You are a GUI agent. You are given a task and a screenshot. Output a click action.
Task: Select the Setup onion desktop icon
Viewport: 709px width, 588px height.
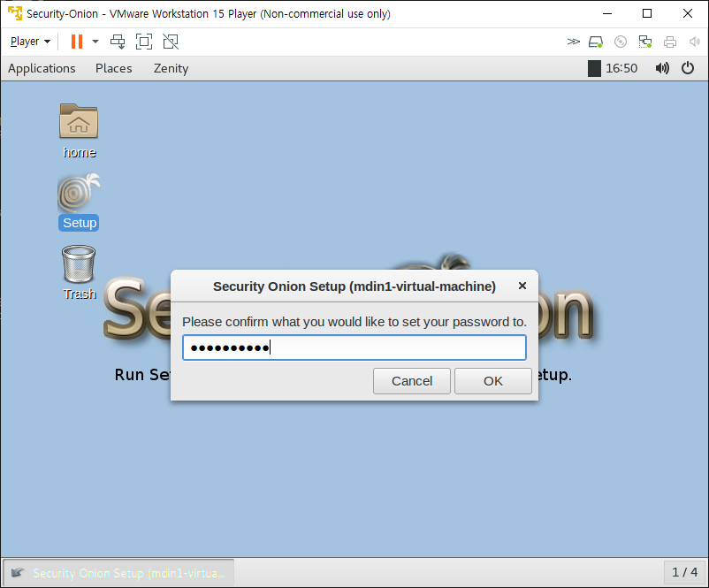click(79, 202)
